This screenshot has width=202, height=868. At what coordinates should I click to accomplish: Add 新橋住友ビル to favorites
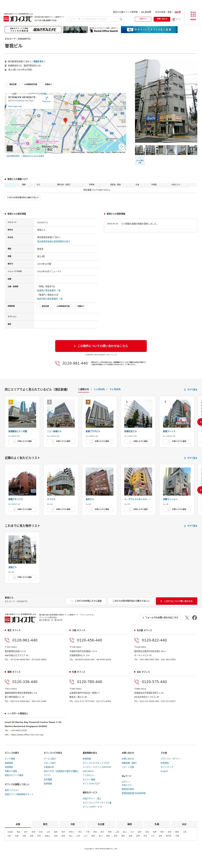(x=138, y=441)
